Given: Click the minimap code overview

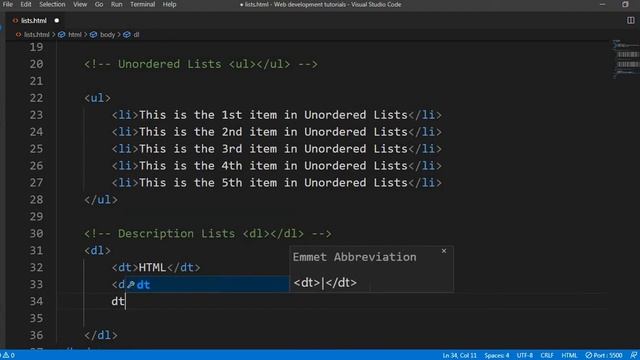Looking at the screenshot, I should (625, 59).
